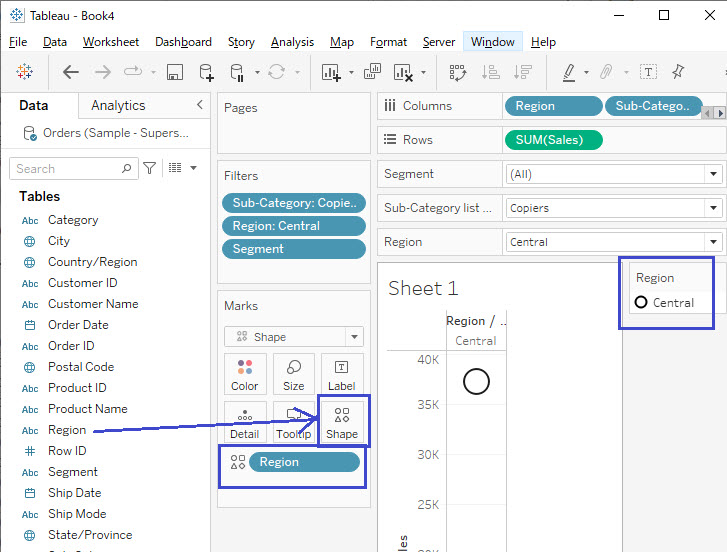Click the Sort Ascending toolbar icon

point(490,72)
